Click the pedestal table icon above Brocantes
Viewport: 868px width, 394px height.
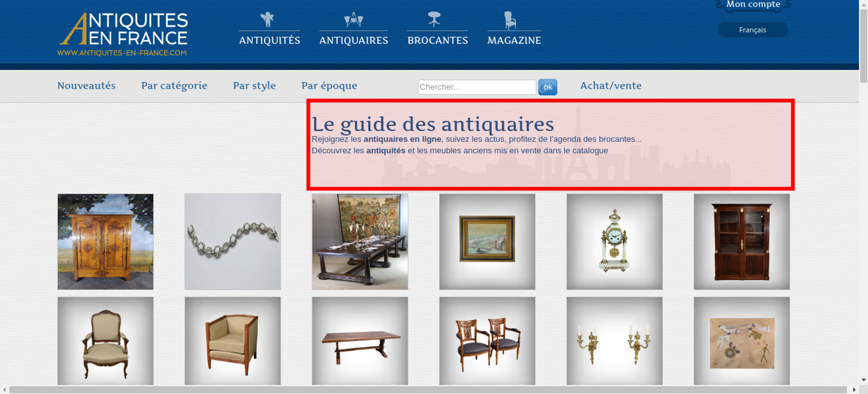(x=434, y=20)
